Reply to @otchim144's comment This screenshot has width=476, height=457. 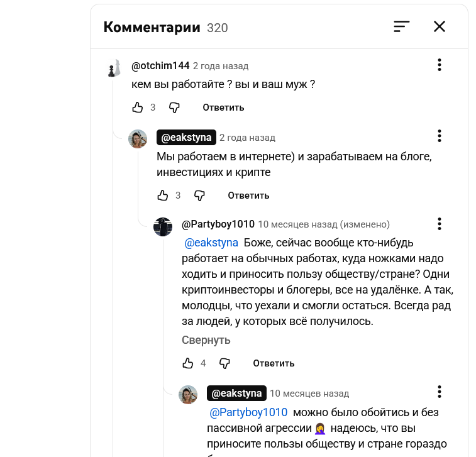[223, 107]
